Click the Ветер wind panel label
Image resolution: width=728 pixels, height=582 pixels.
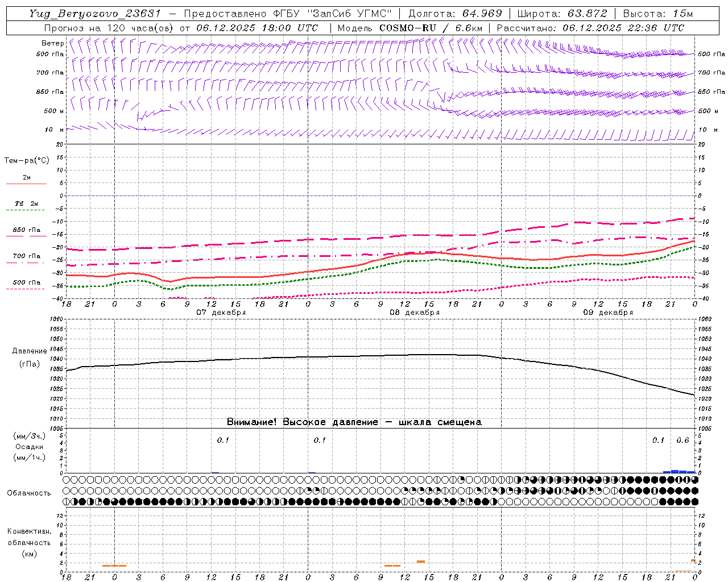click(52, 43)
